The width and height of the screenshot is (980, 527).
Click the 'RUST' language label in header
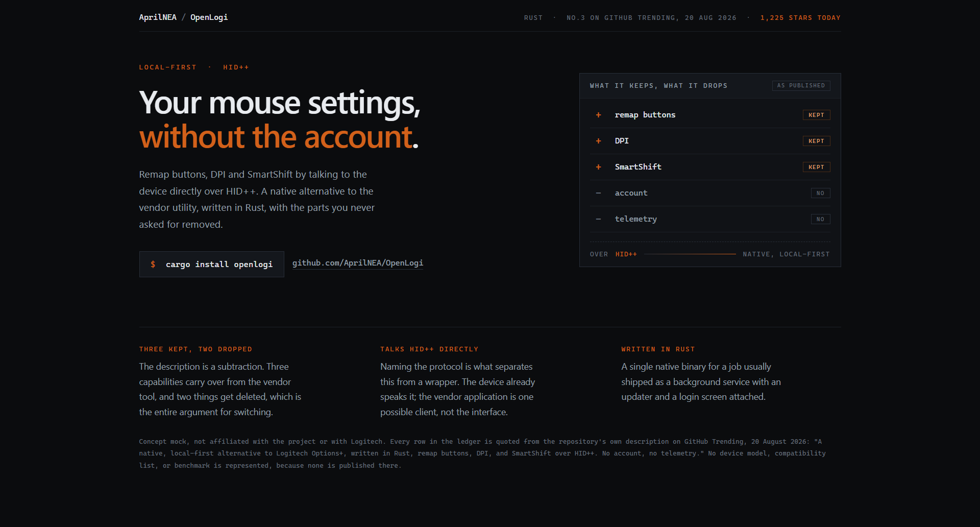[533, 18]
